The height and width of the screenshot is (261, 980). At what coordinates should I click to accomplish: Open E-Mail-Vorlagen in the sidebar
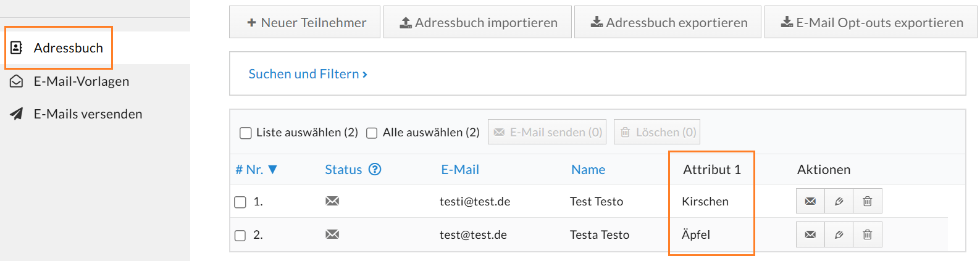coord(81,81)
